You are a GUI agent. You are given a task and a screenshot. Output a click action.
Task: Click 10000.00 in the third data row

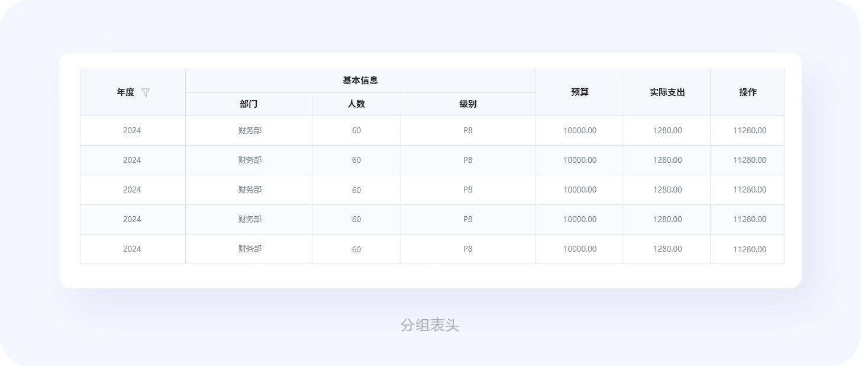pyautogui.click(x=580, y=190)
